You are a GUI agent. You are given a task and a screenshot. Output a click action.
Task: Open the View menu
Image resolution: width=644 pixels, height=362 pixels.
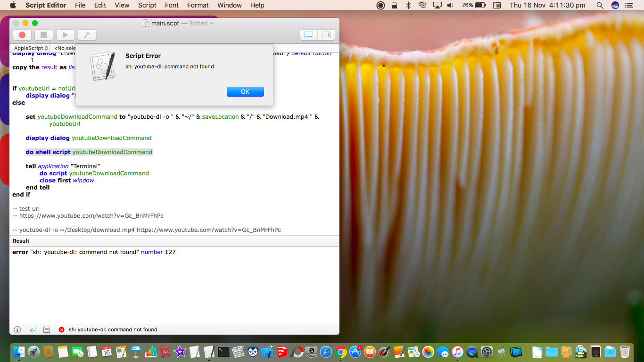(x=122, y=5)
